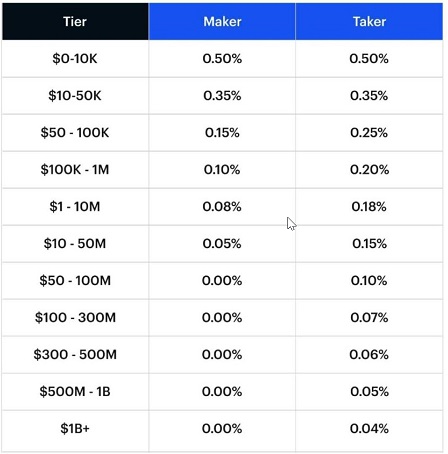
Task: Select the $300 - 500M tier cell
Action: (75, 355)
